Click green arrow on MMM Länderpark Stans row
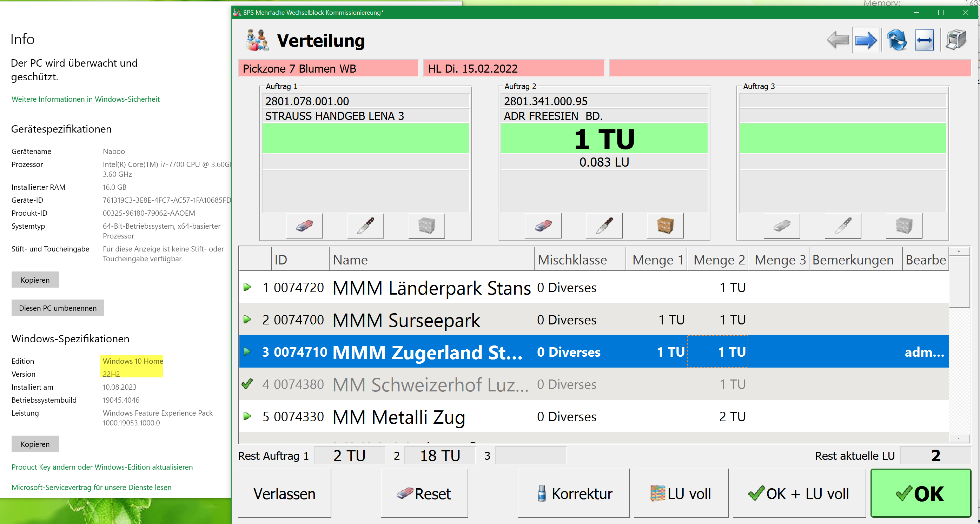Viewport: 980px width, 524px height. click(247, 287)
